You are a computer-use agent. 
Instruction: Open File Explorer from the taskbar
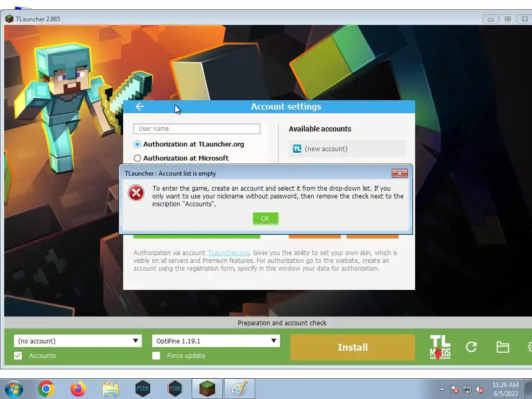pos(111,390)
